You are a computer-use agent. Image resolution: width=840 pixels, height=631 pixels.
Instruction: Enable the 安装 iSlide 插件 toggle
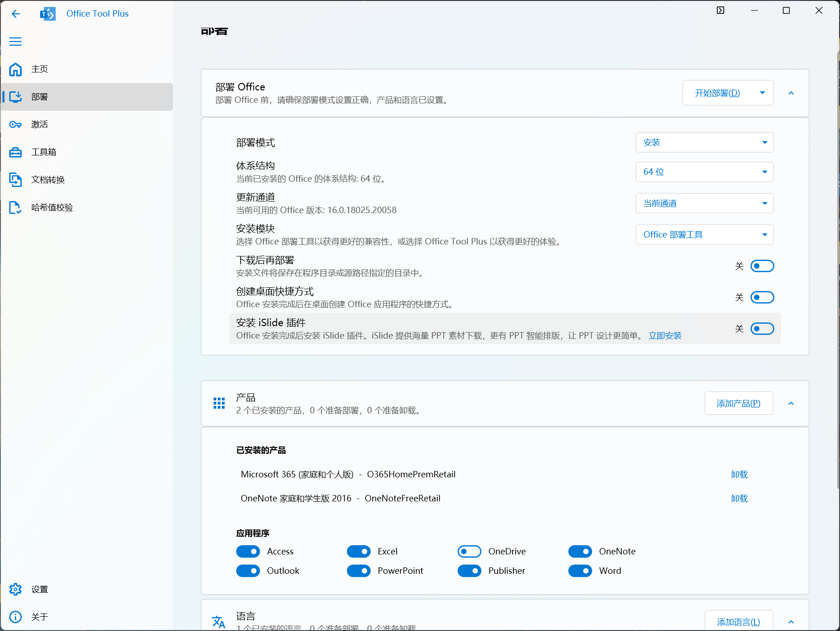762,329
